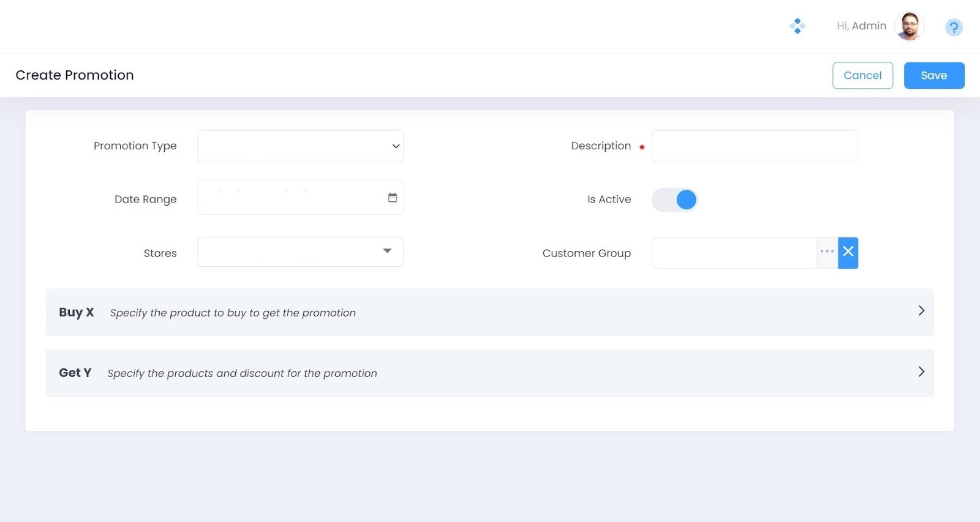This screenshot has width=980, height=522.
Task: Click the Create Promotion page title
Action: tap(75, 75)
